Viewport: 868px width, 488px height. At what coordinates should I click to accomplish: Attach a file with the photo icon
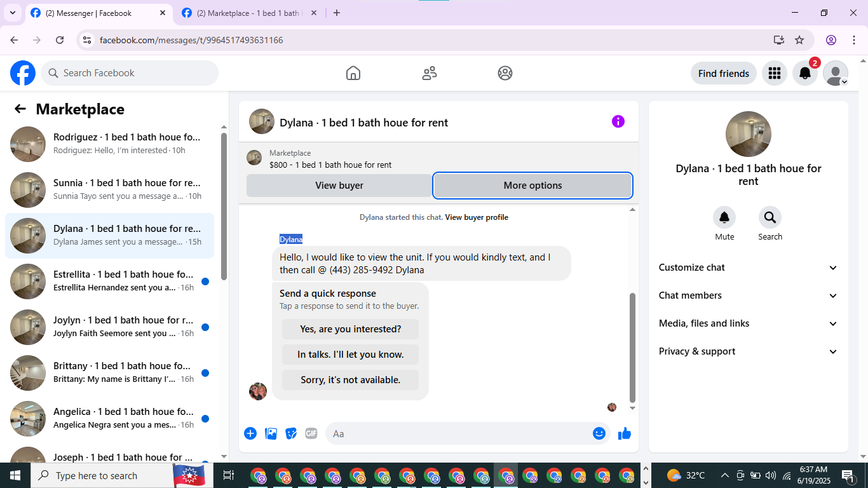click(271, 433)
